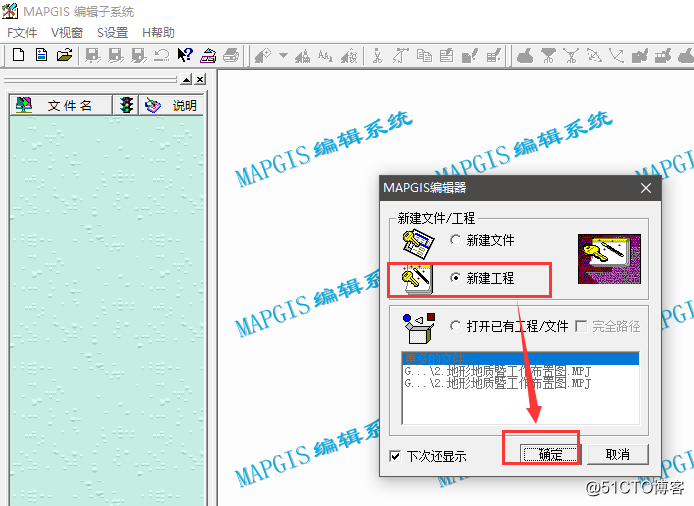The image size is (694, 506).
Task: Click the tree icon beside 文件名 header
Action: (24, 105)
